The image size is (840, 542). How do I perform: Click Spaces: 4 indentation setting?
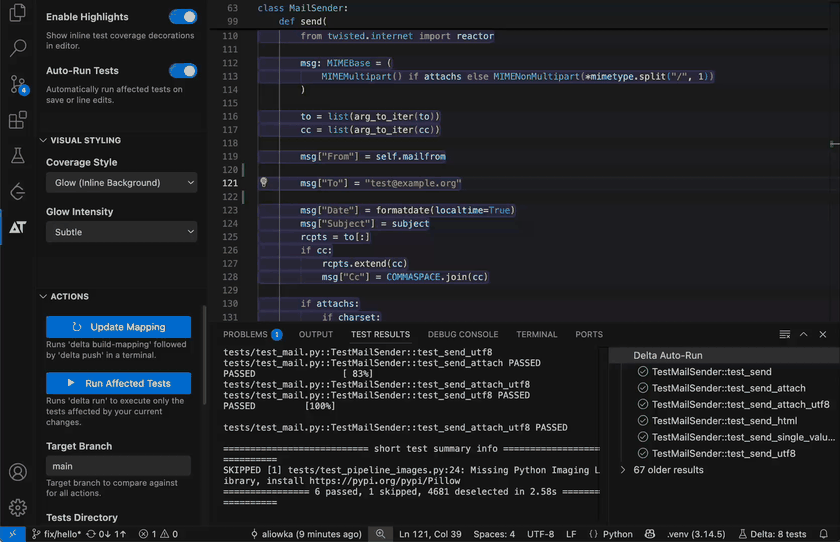pos(494,534)
